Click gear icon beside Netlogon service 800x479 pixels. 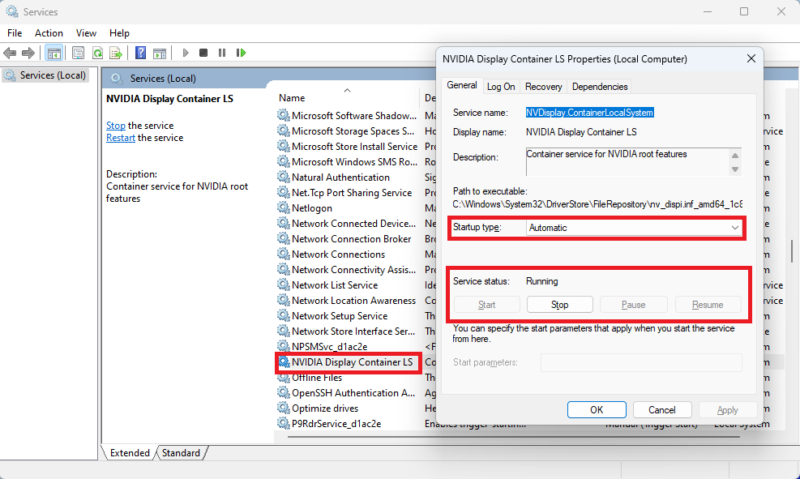[x=283, y=208]
